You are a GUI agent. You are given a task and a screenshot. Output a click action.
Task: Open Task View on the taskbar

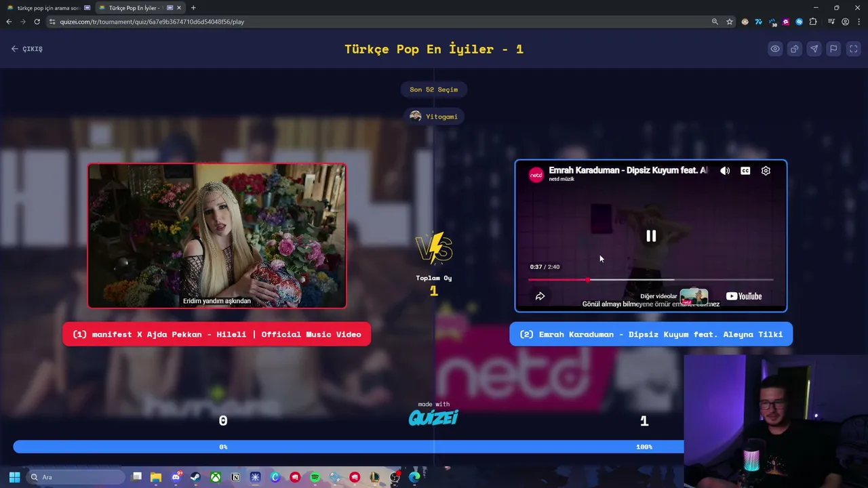tap(137, 477)
